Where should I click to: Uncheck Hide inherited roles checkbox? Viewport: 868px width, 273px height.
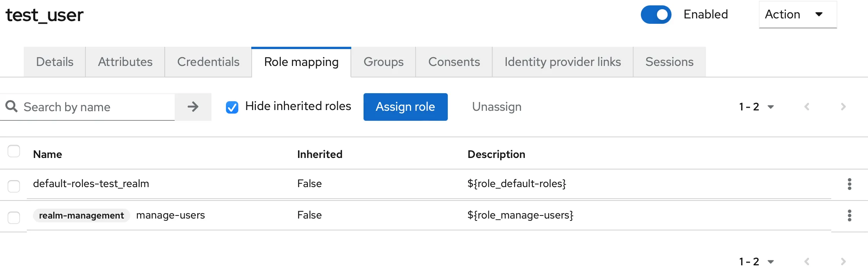click(232, 107)
